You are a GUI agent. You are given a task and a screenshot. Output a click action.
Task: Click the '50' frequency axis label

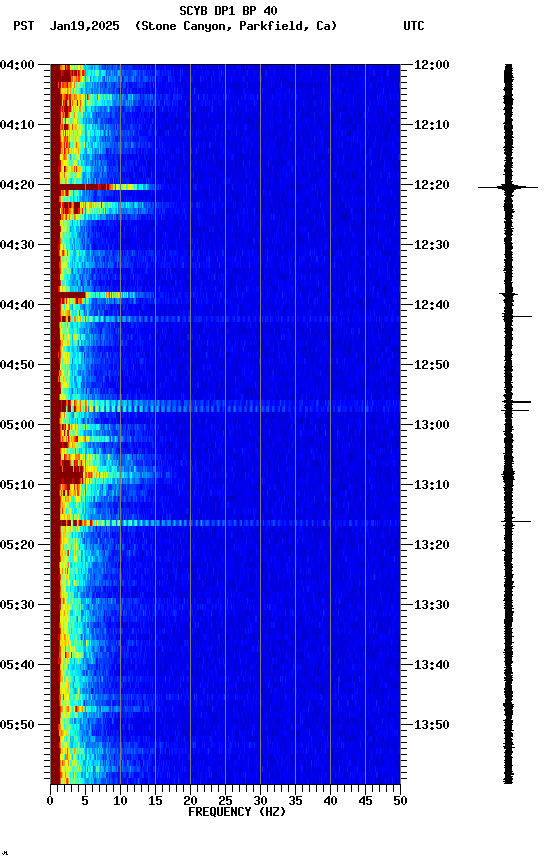click(x=400, y=801)
